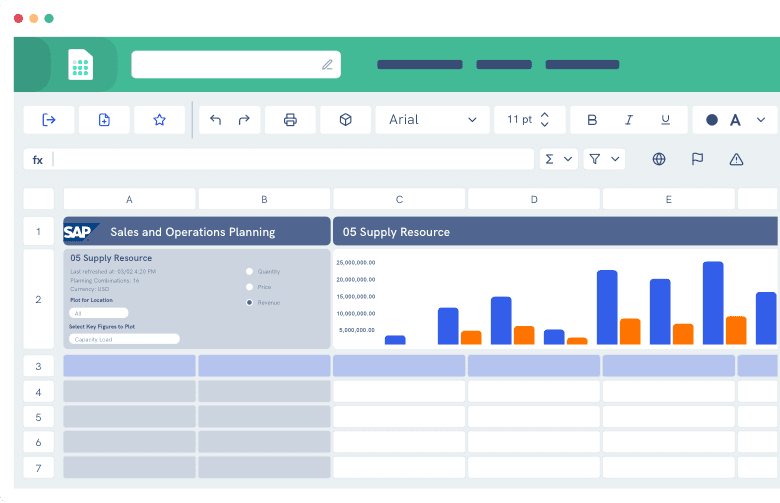Click the document title input field
This screenshot has width=780, height=503.
236,65
